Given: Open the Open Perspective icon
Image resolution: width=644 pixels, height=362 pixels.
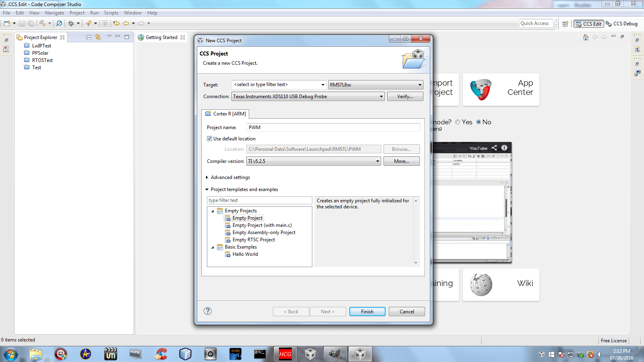Looking at the screenshot, I should (x=565, y=24).
